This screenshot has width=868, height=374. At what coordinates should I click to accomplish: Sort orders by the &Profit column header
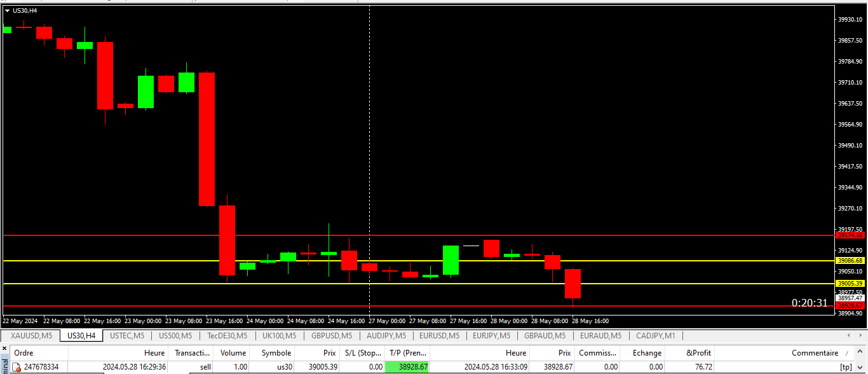tap(699, 352)
